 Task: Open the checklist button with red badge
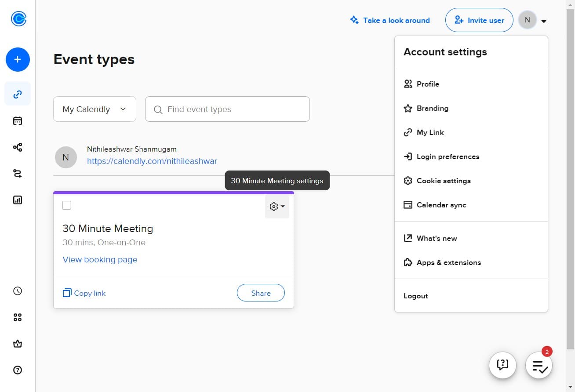[x=539, y=366]
